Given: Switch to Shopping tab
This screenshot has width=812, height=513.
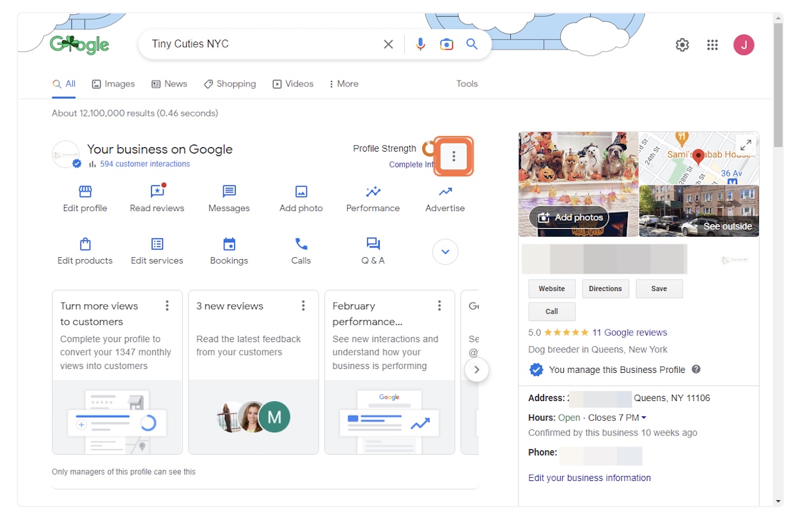Looking at the screenshot, I should click(x=230, y=84).
